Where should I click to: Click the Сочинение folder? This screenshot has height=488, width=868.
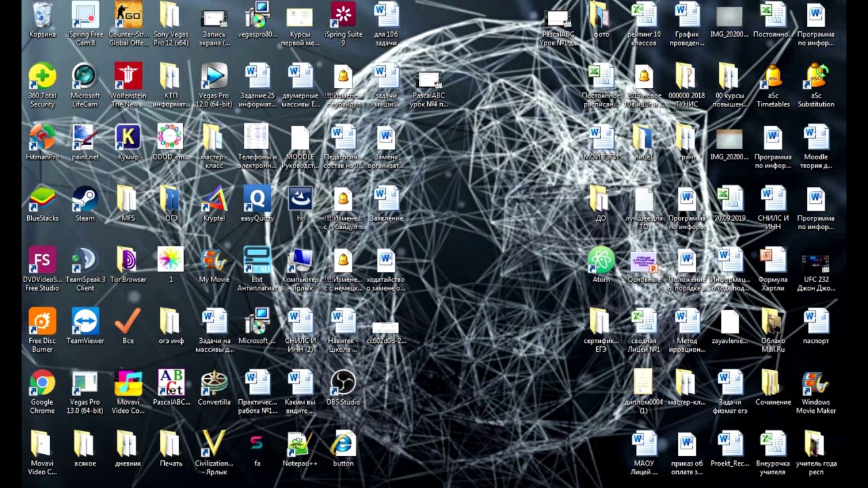(x=773, y=388)
